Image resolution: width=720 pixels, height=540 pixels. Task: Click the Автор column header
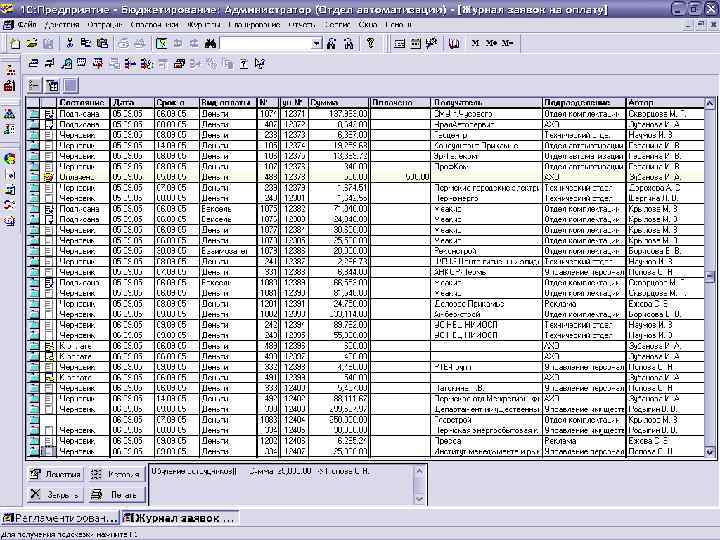[665, 103]
